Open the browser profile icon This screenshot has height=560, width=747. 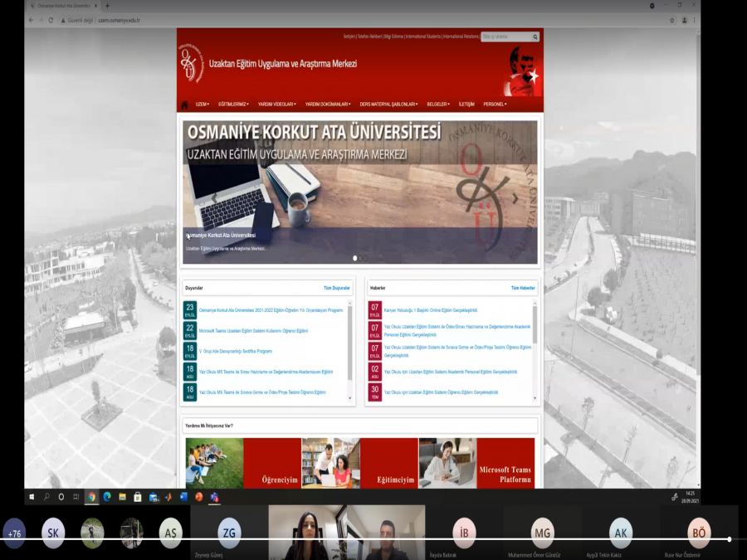684,20
